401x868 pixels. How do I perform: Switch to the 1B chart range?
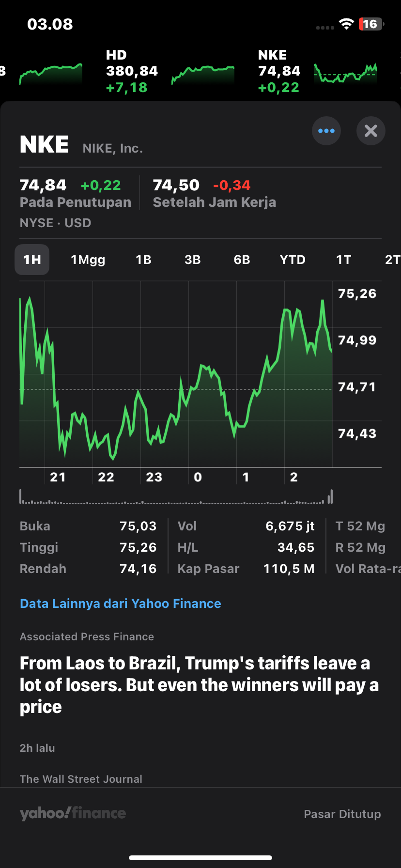143,260
